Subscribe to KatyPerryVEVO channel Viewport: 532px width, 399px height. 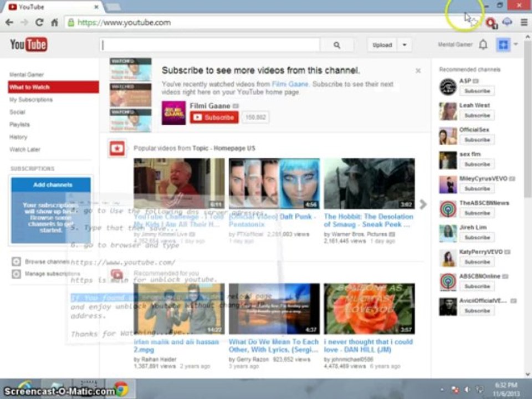[477, 262]
